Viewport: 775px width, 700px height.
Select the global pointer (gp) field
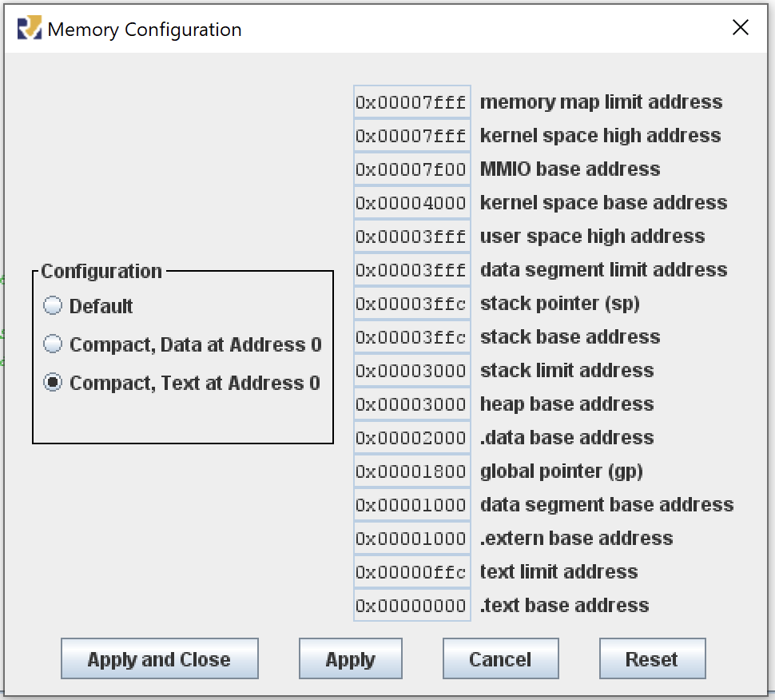click(411, 471)
